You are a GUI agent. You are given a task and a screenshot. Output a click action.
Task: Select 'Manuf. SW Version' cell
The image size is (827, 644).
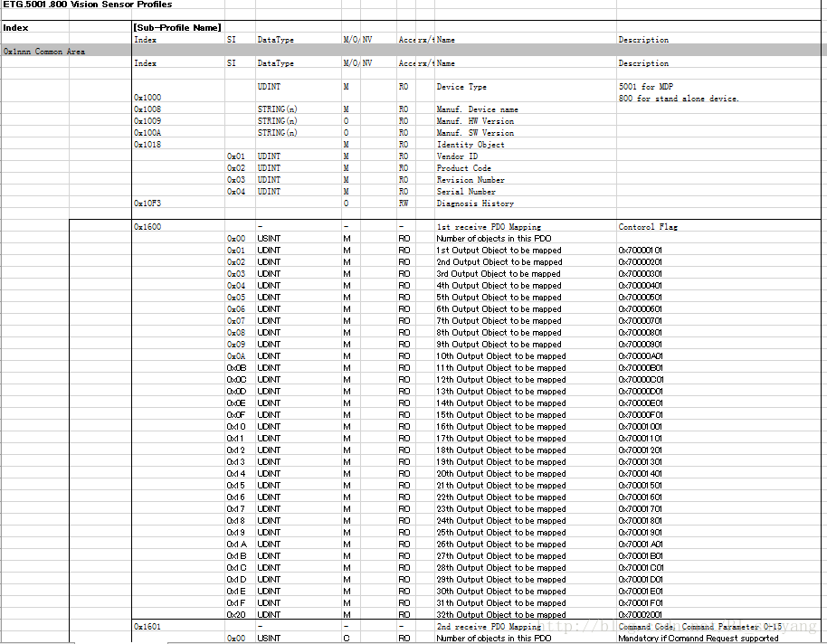pyautogui.click(x=475, y=133)
